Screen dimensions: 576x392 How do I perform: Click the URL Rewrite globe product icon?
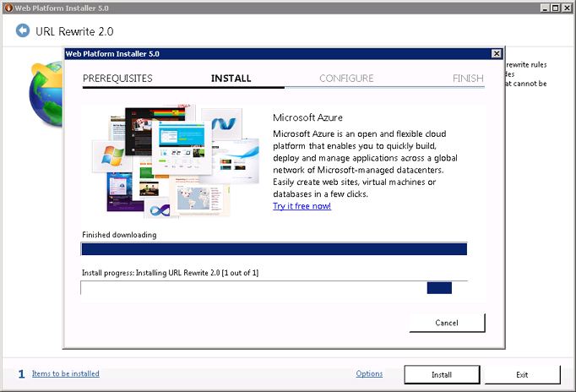click(x=46, y=95)
